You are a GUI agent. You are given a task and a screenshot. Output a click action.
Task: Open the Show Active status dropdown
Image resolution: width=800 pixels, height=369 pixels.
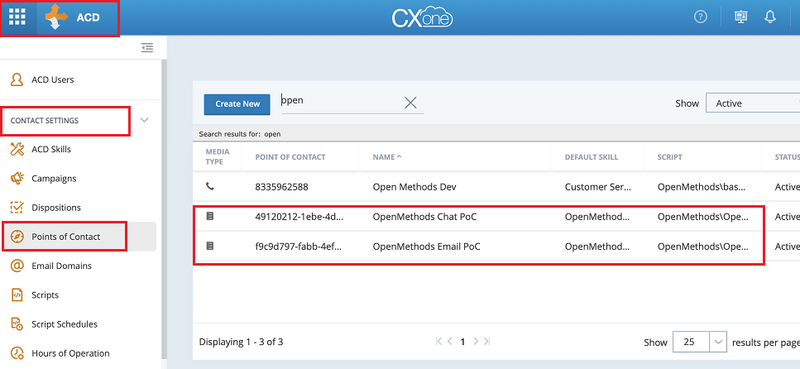click(753, 103)
